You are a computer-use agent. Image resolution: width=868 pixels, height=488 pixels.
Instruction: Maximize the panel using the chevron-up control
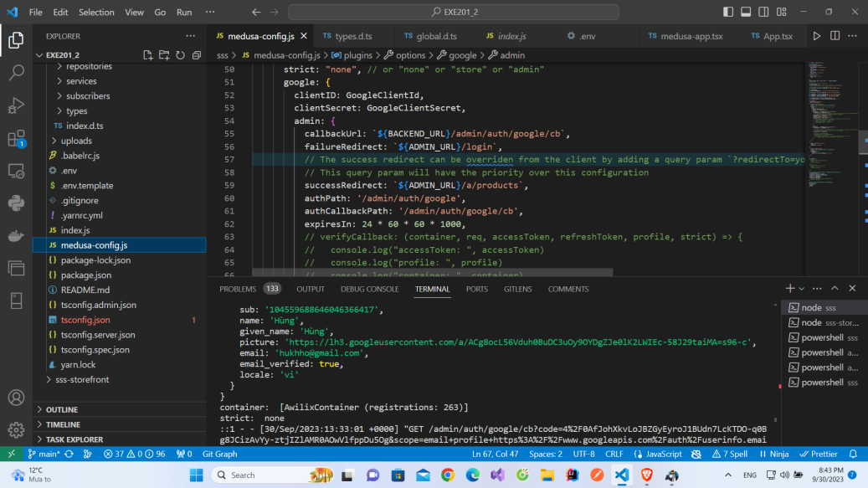835,287
